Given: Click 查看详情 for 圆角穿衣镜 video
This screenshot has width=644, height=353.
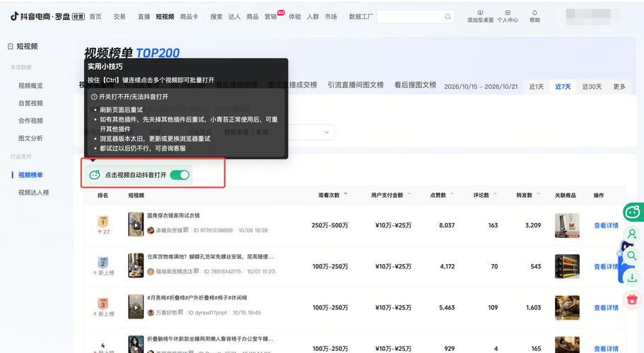Looking at the screenshot, I should point(607,225).
